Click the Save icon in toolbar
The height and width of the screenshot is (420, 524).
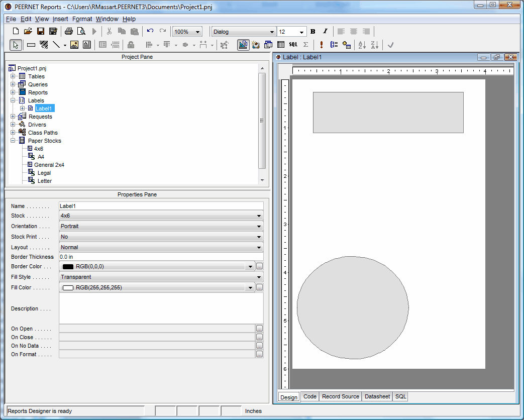[x=40, y=32]
